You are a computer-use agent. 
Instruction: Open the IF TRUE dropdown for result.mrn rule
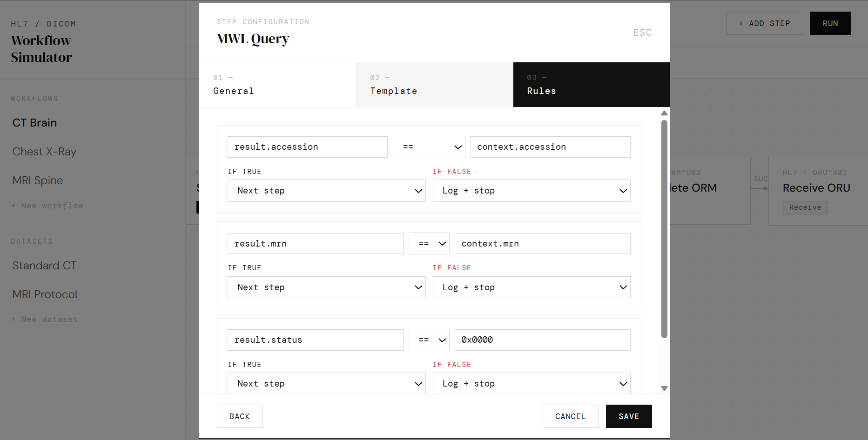pos(326,287)
